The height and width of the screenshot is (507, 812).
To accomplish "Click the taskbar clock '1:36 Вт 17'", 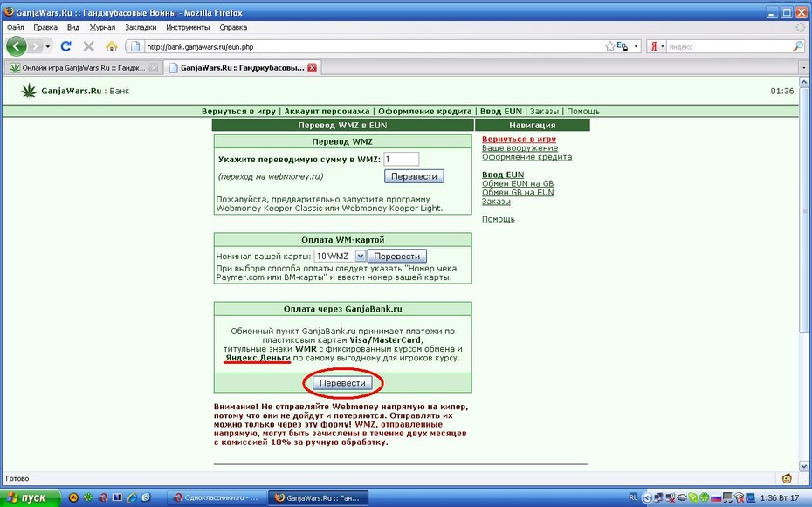I will pyautogui.click(x=780, y=497).
